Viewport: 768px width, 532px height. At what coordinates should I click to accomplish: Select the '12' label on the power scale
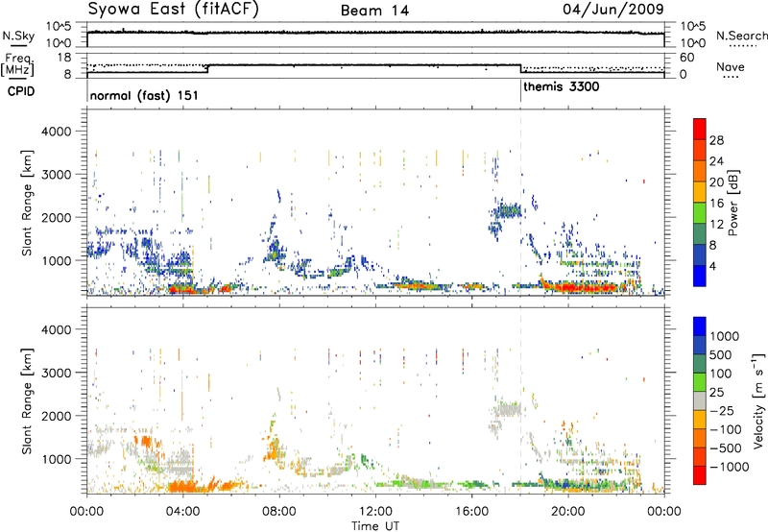pyautogui.click(x=716, y=225)
